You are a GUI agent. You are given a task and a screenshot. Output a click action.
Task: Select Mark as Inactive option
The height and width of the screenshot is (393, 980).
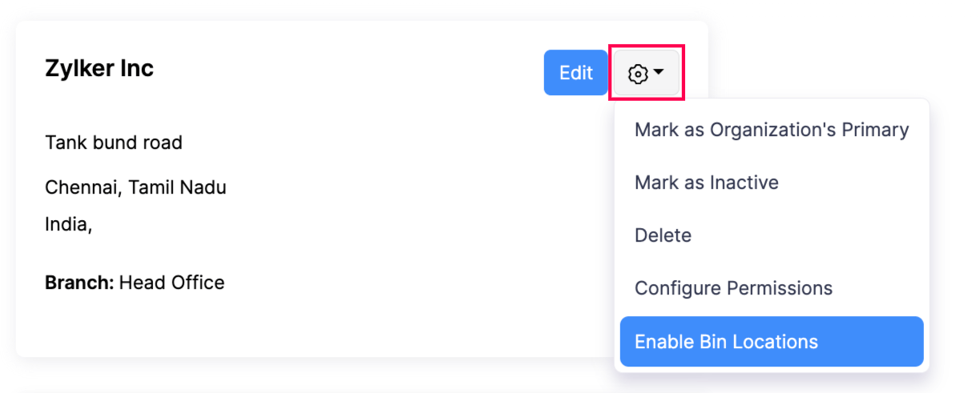tap(706, 182)
